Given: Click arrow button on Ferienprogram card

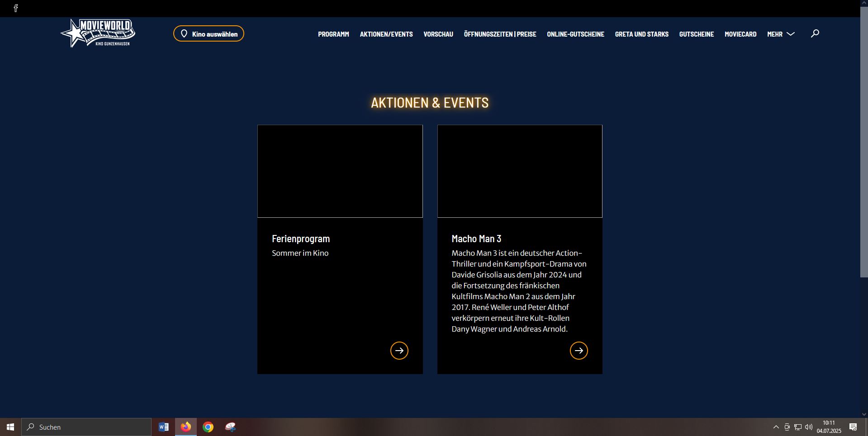Looking at the screenshot, I should [x=399, y=351].
